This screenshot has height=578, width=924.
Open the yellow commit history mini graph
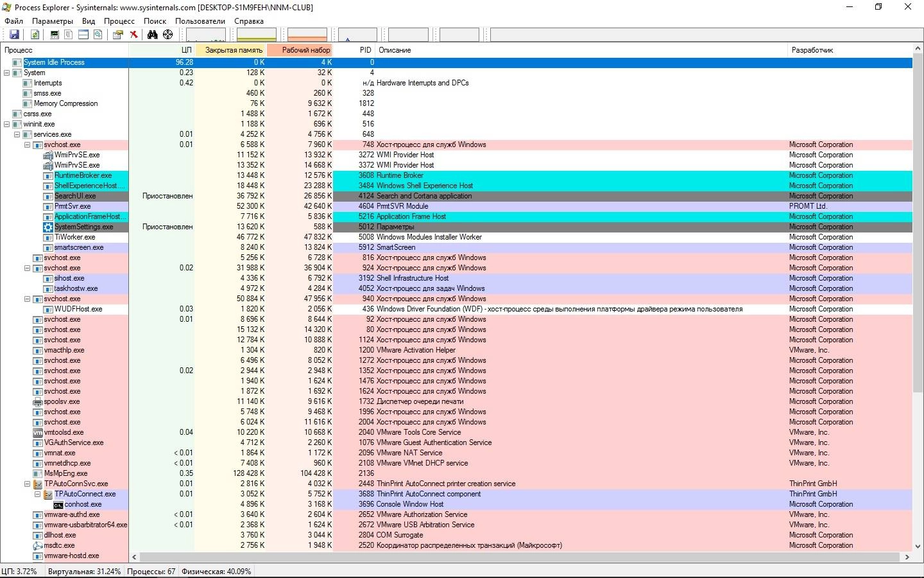[257, 35]
